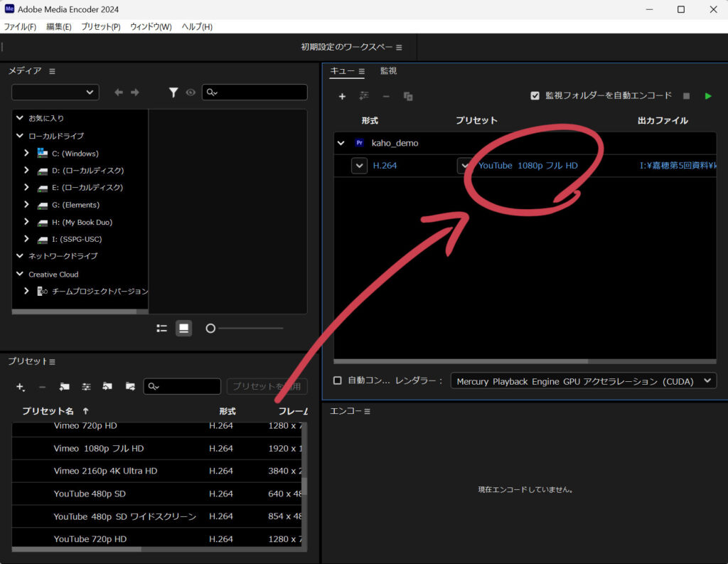Click the filter funnel icon in the Media browser
728x564 pixels.
[x=173, y=92]
